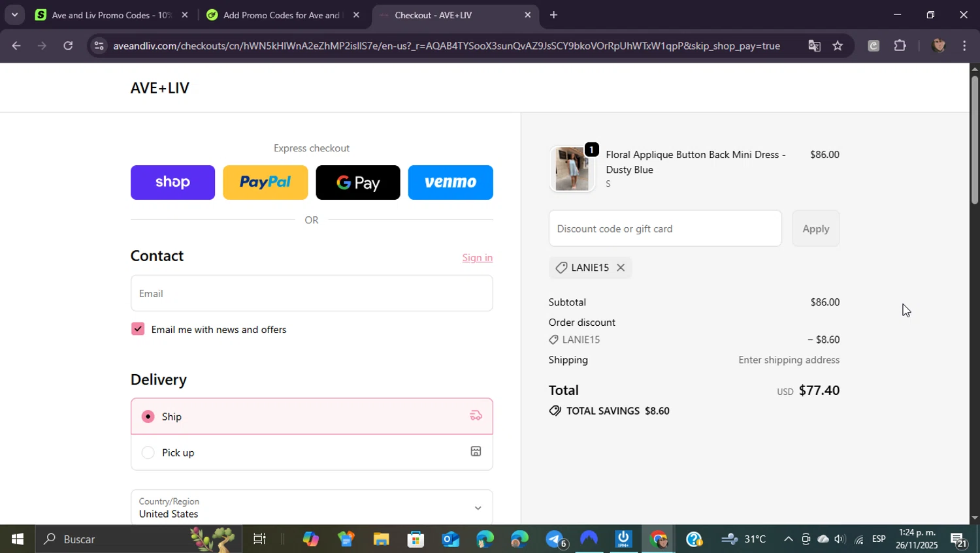Click the LANIE15 tag icon in chip
This screenshot has height=553, width=980.
coord(561,268)
